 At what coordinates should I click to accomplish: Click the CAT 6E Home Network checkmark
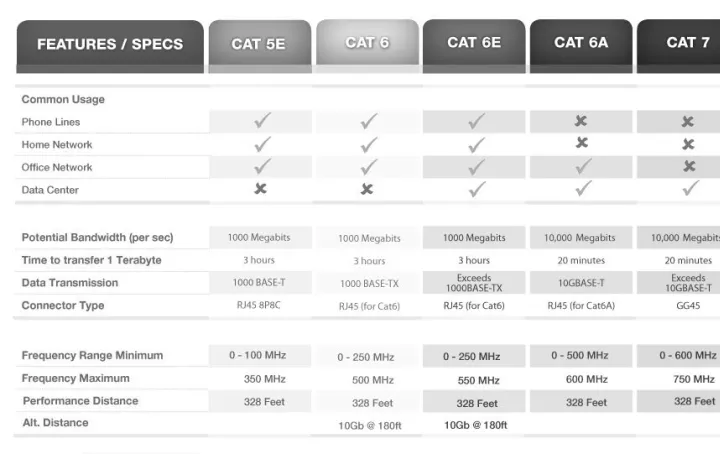pyautogui.click(x=476, y=144)
